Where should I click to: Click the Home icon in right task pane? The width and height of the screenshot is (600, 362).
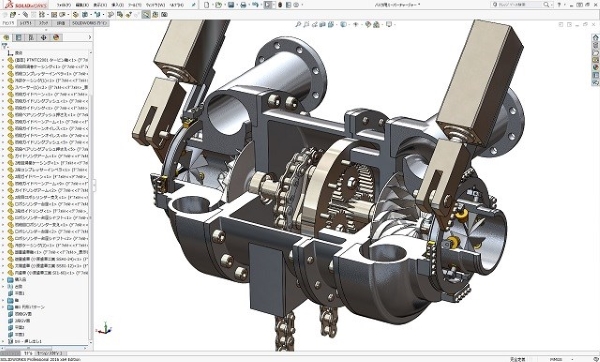(595, 38)
